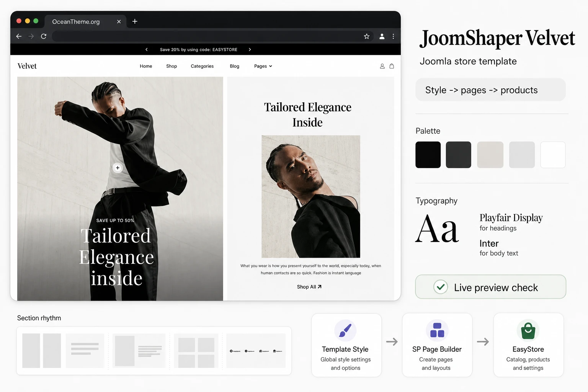588x392 pixels.
Task: Open the Blog menu item
Action: (234, 66)
